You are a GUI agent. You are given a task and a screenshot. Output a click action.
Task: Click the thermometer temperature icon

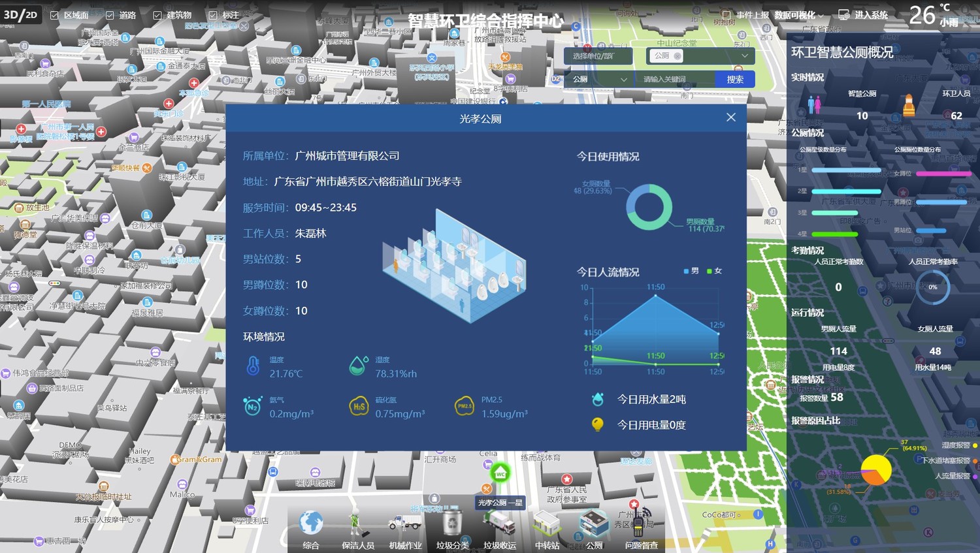tap(253, 366)
